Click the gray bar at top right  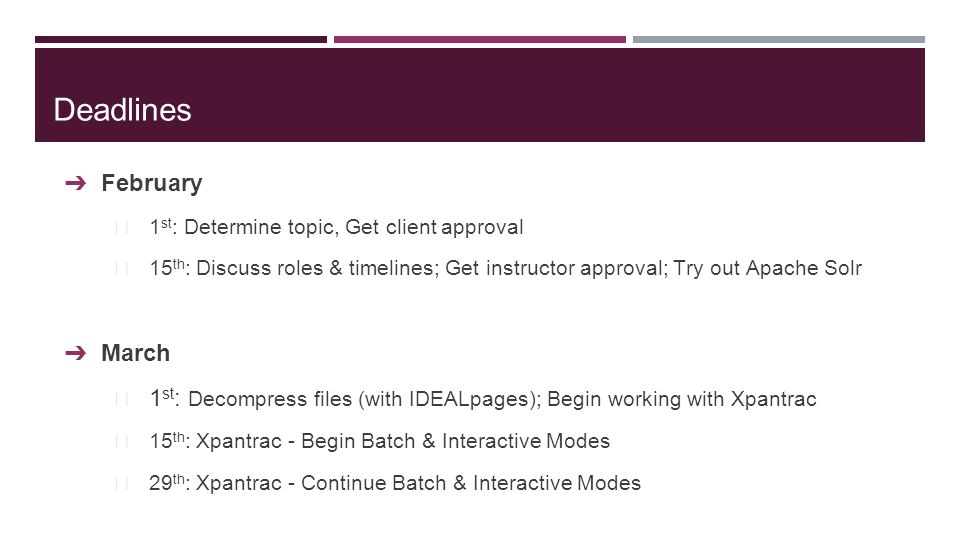pos(779,39)
